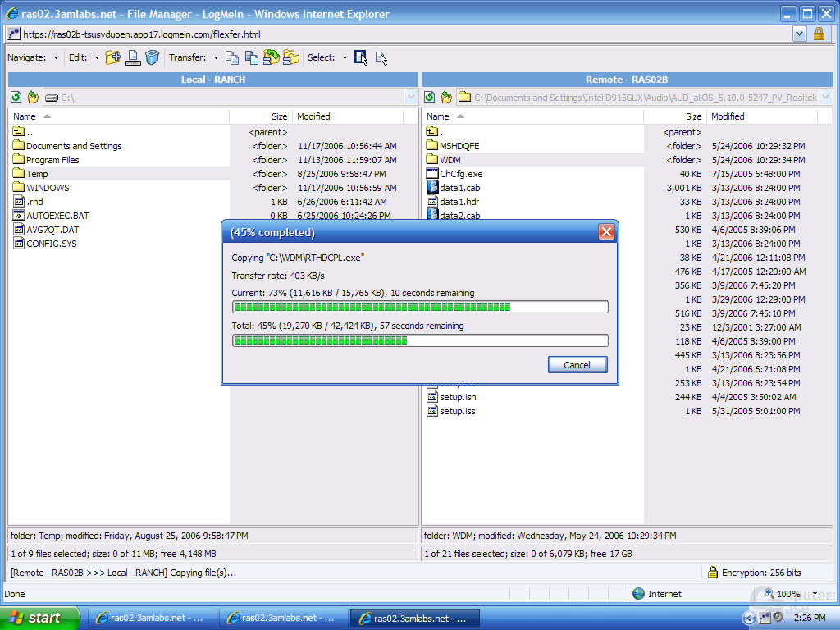Sort Remote pane by Name column
Image resolution: width=840 pixels, height=630 pixels.
[532, 116]
